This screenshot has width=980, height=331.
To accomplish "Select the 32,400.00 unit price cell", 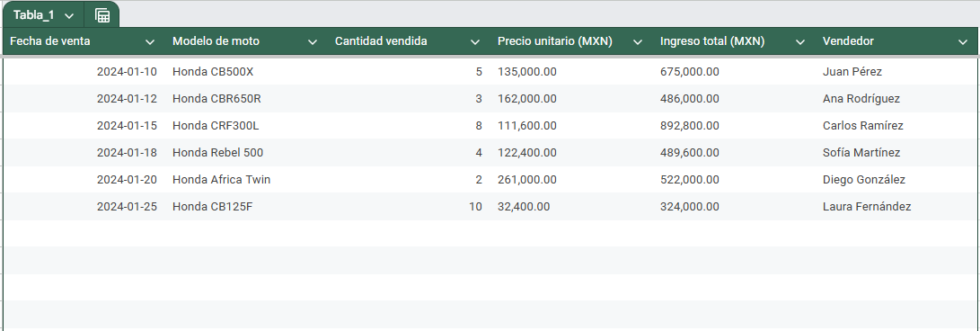I will 572,207.
